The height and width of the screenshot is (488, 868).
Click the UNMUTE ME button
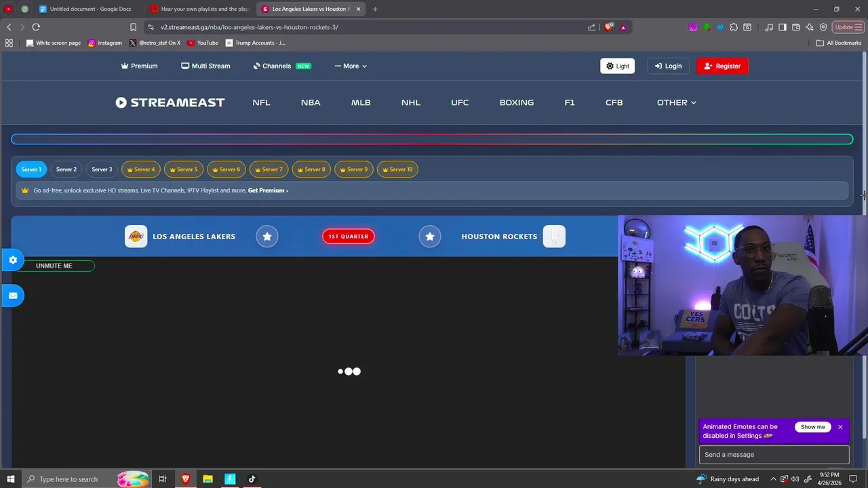54,266
